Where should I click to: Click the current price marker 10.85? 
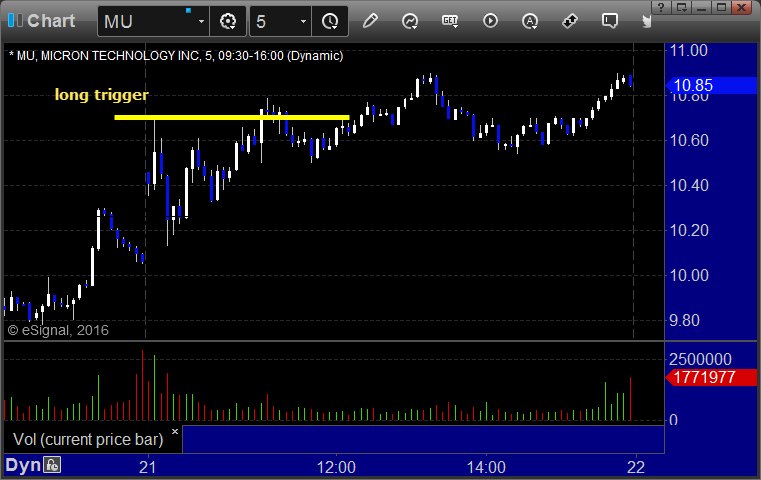711,85
